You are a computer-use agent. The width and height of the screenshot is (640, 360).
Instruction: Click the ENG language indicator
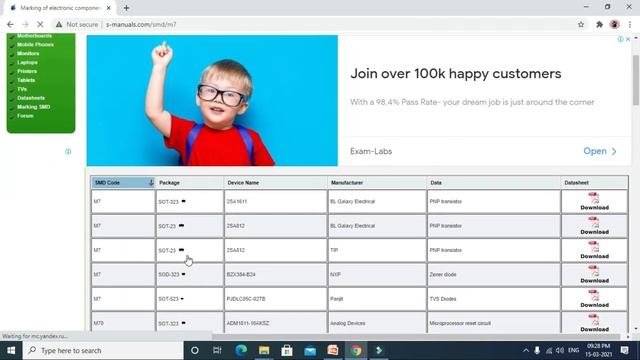[573, 350]
